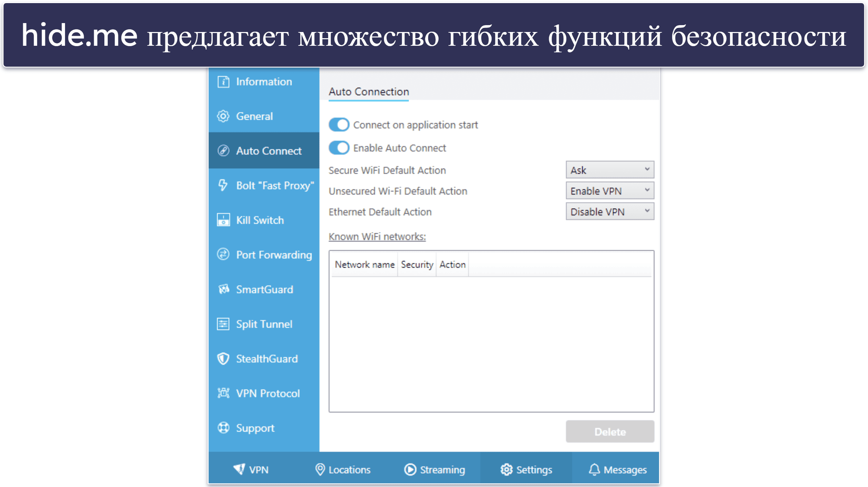This screenshot has width=868, height=487.
Task: Open Ethernet Default Action dropdown
Action: point(610,211)
